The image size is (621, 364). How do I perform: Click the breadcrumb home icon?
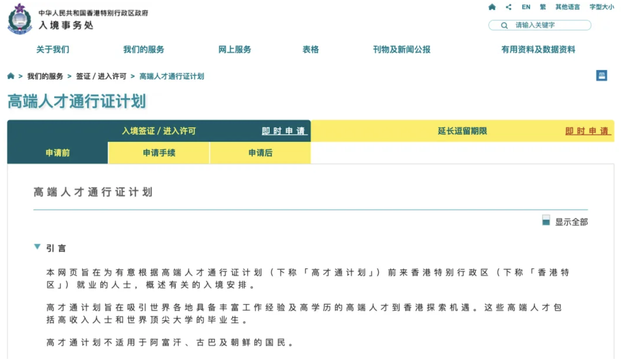11,76
